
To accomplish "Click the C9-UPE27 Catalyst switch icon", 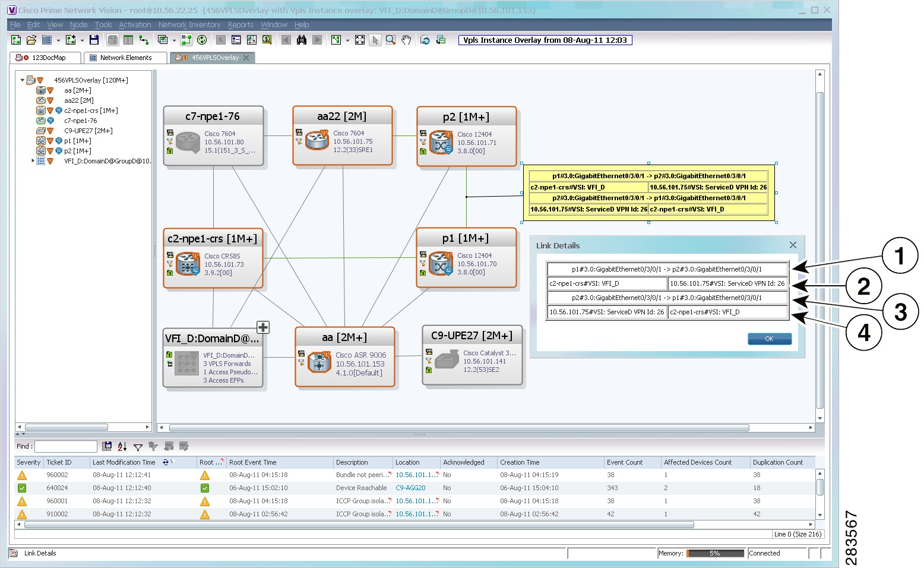I will [447, 360].
